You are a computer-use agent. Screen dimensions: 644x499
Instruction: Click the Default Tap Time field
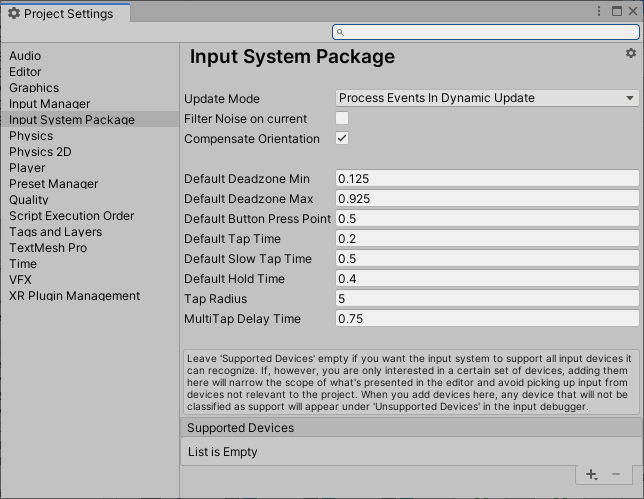487,239
